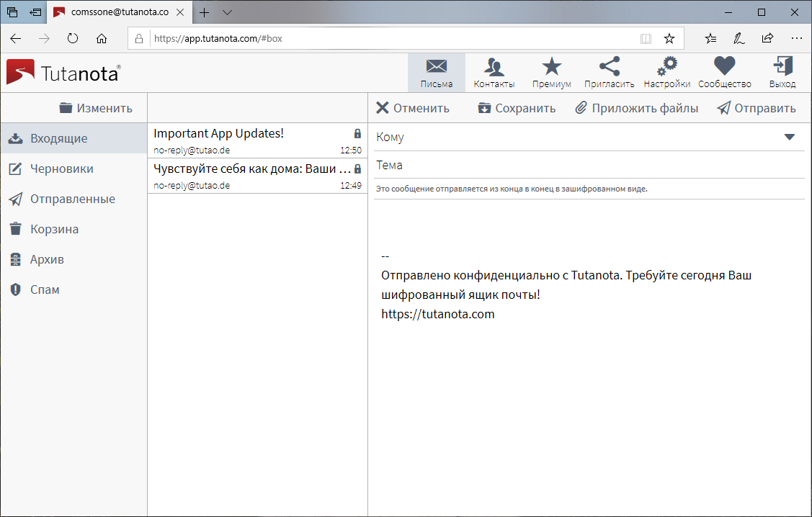Open a new browser tab
This screenshot has width=812, height=517.
point(205,12)
